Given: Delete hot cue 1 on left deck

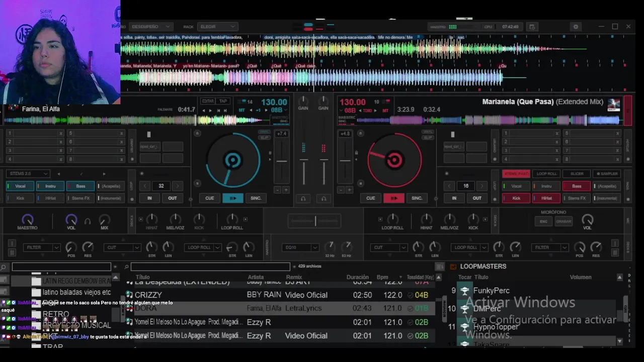Looking at the screenshot, I should point(61,133).
